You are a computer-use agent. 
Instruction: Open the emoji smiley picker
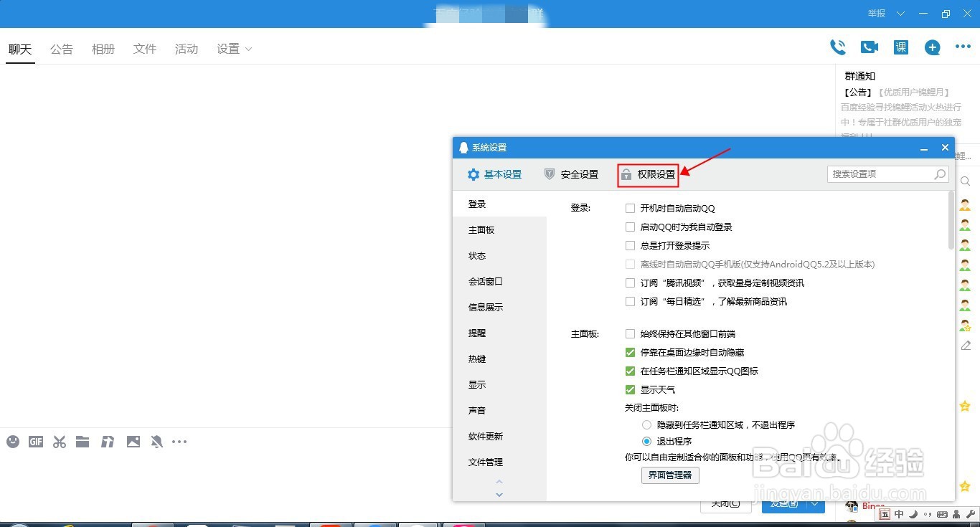click(x=13, y=442)
